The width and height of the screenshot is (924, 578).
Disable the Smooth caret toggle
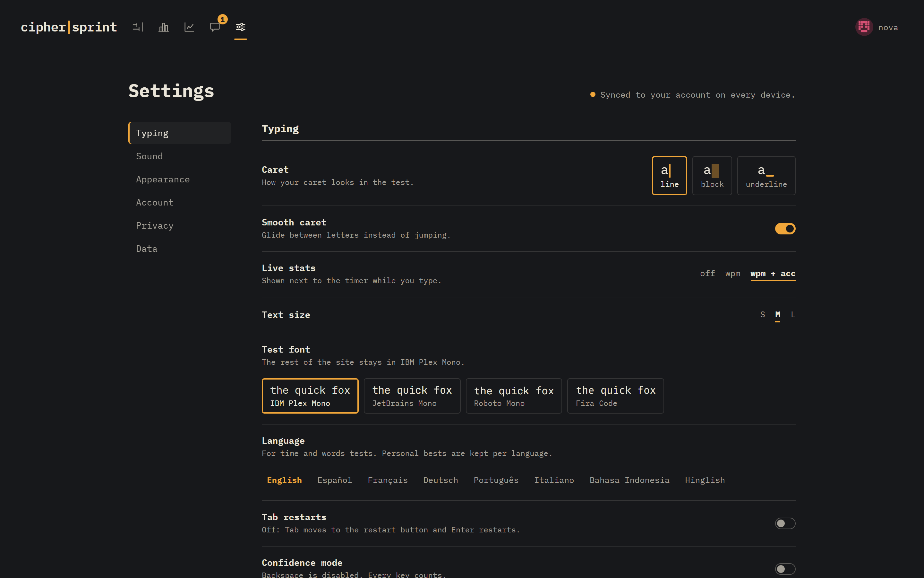(785, 229)
